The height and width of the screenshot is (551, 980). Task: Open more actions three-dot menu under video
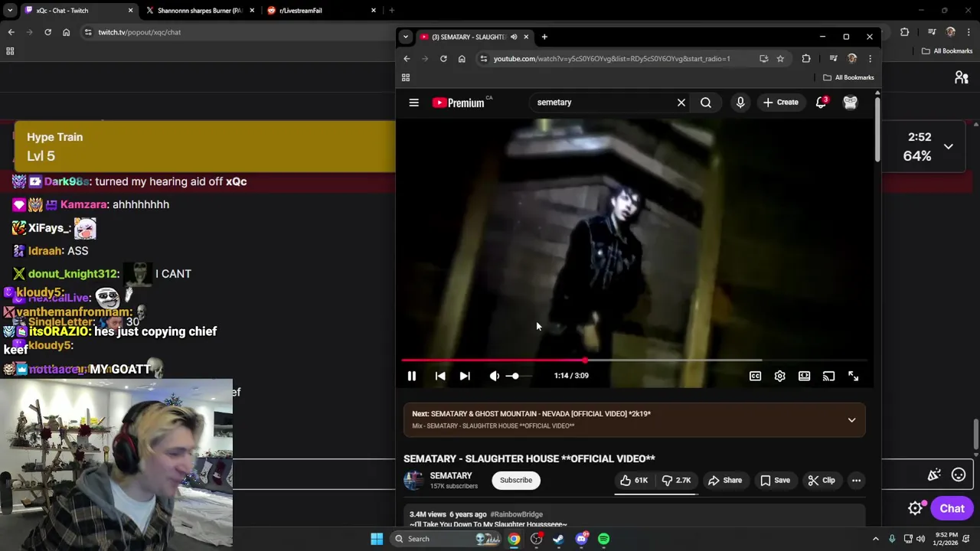[x=856, y=480]
